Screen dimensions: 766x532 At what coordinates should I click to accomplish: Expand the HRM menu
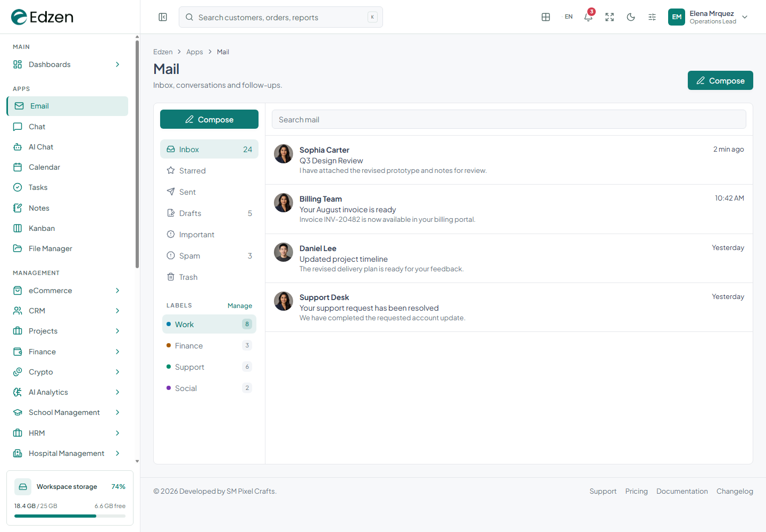67,433
